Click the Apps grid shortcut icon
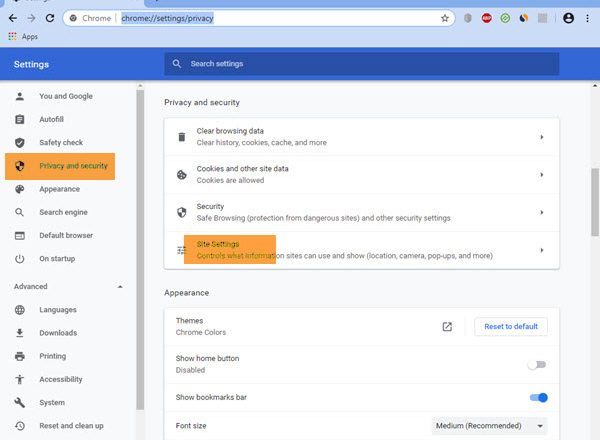This screenshot has height=440, width=600. click(12, 37)
